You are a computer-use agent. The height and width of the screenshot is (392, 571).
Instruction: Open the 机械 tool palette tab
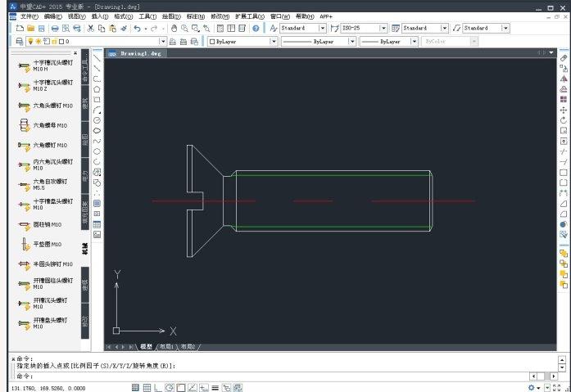tap(85, 248)
